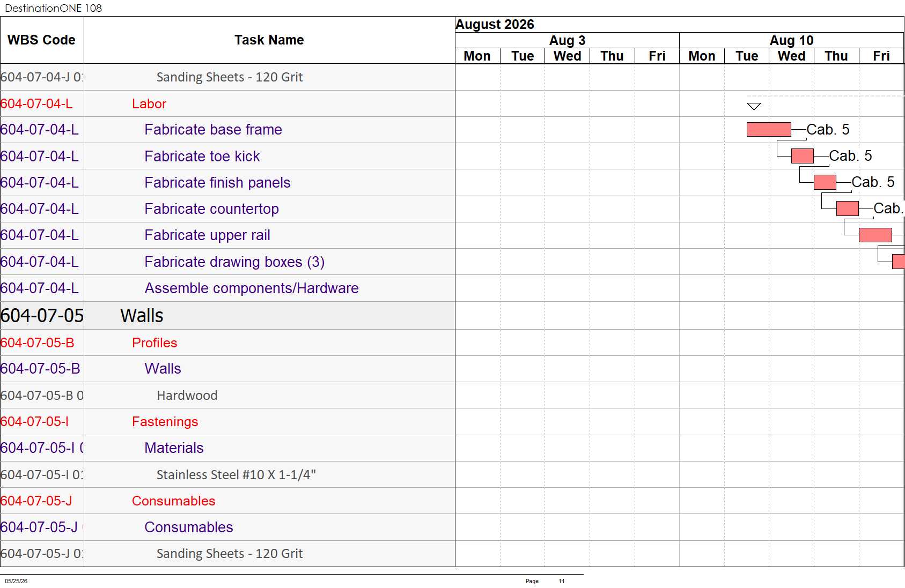Click the Fabricate upper rail Gantt bar
This screenshot has width=905, height=588.
(x=875, y=235)
